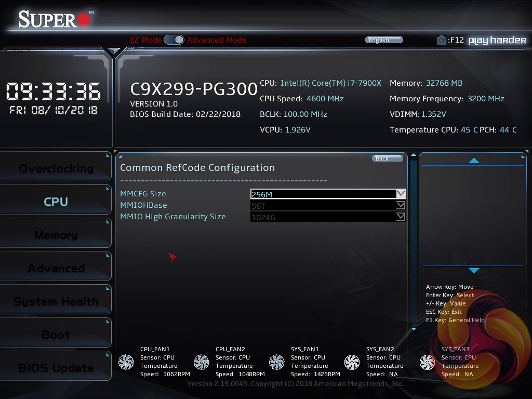
Task: Open the English language selector
Action: click(384, 40)
